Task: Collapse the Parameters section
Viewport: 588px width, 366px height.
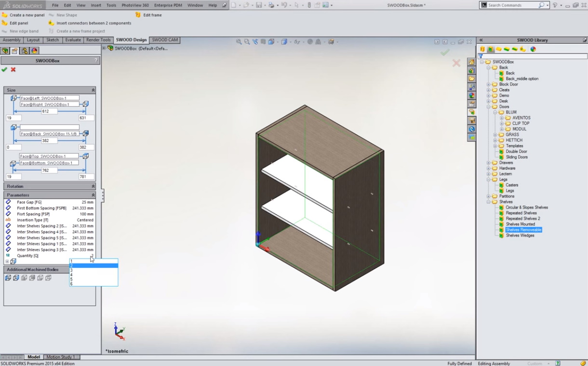Action: point(93,195)
